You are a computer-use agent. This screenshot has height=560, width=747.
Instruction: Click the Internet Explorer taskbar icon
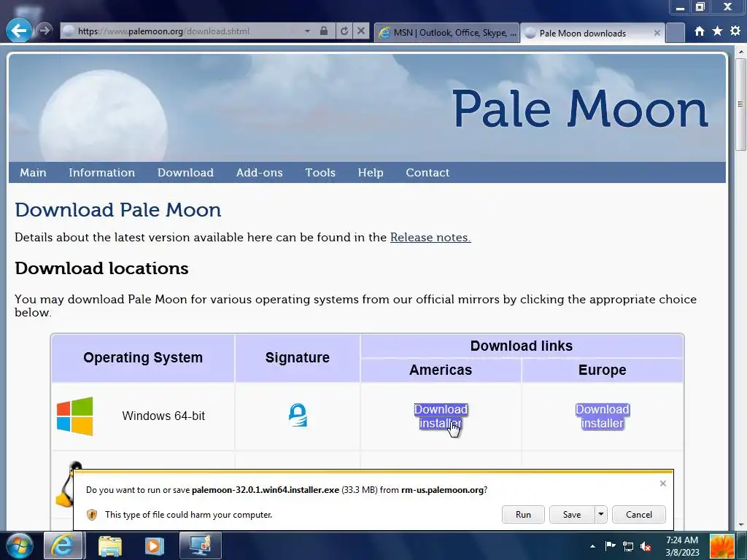click(x=63, y=545)
